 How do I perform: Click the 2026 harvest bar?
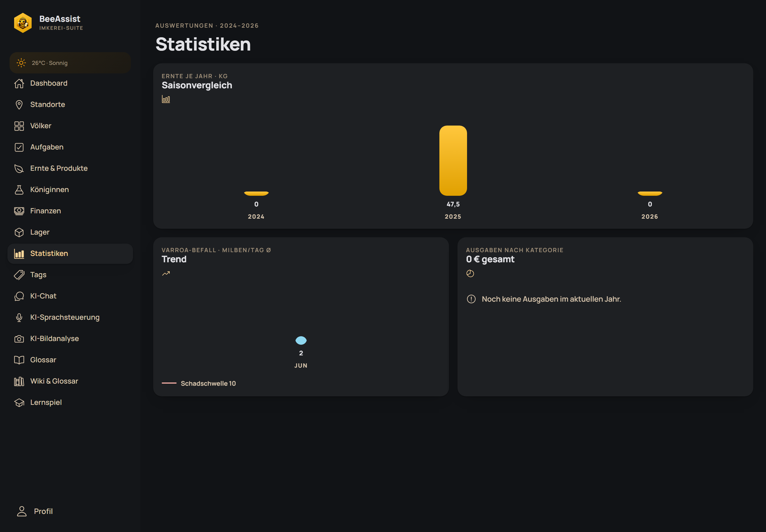pyautogui.click(x=650, y=193)
